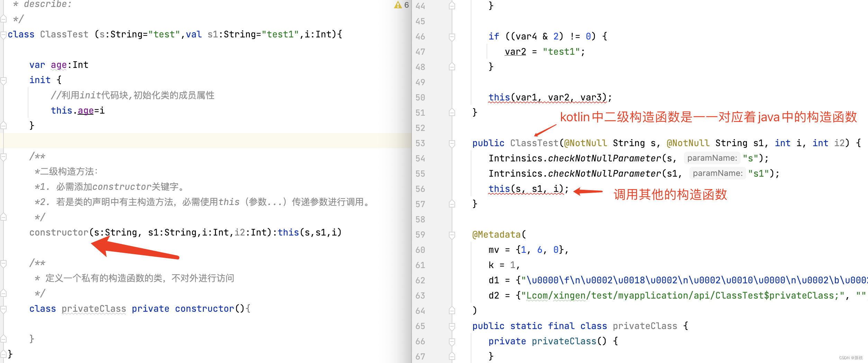Click the first @NotNull annotation in Java constructor

coord(585,143)
